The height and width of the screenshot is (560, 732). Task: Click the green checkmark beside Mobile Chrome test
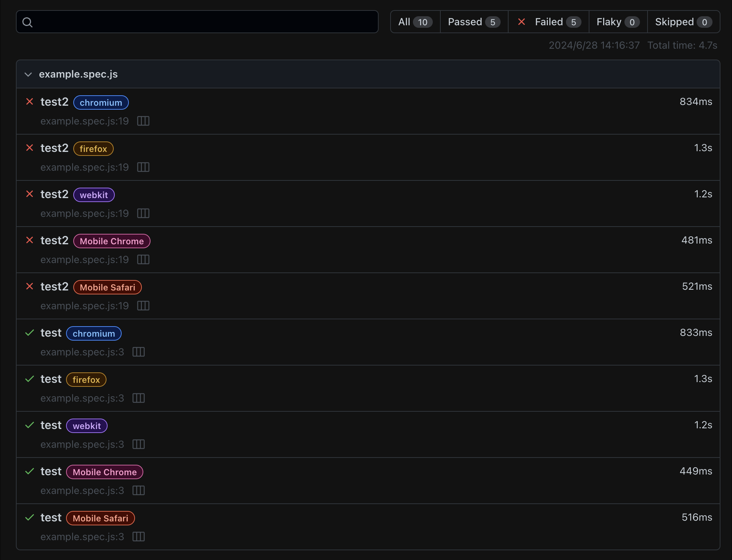click(30, 471)
